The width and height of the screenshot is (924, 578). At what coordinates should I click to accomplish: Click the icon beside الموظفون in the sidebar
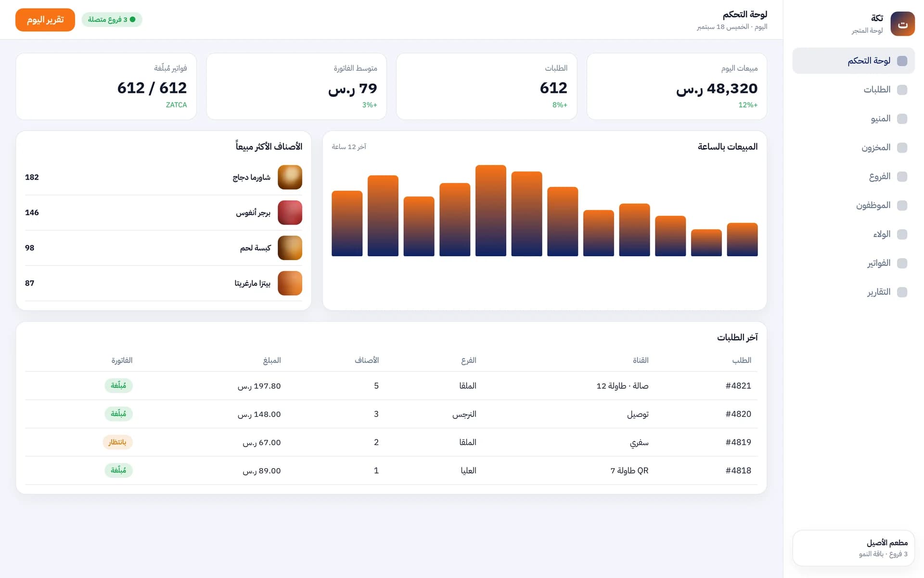pyautogui.click(x=902, y=205)
